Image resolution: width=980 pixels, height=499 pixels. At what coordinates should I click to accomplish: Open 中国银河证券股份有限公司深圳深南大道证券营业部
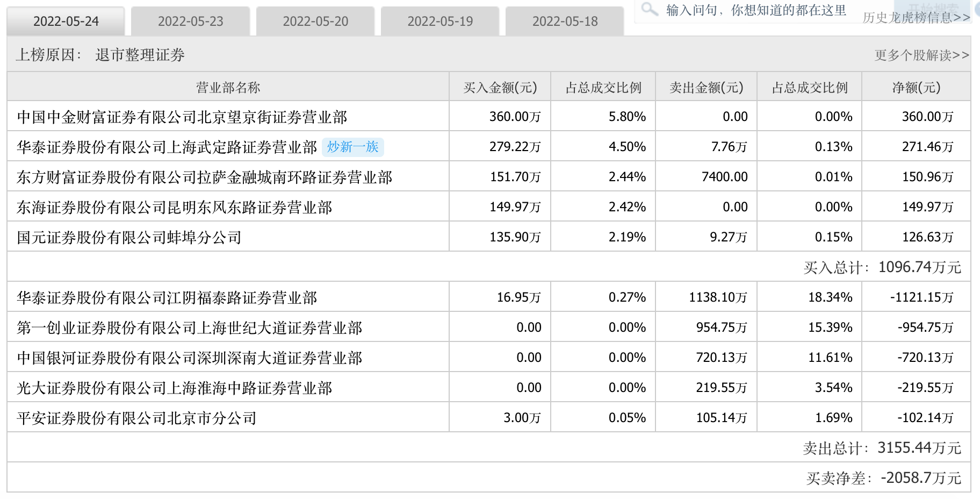(190, 358)
